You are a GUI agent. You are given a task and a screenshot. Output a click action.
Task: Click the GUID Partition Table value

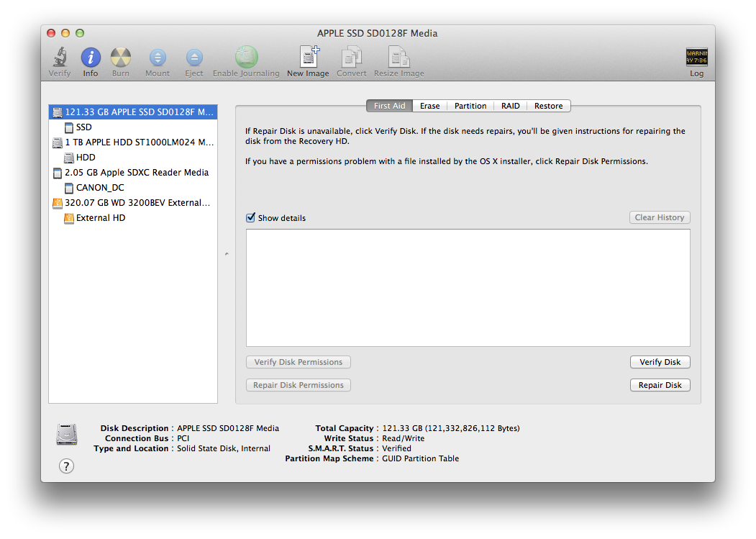(420, 459)
